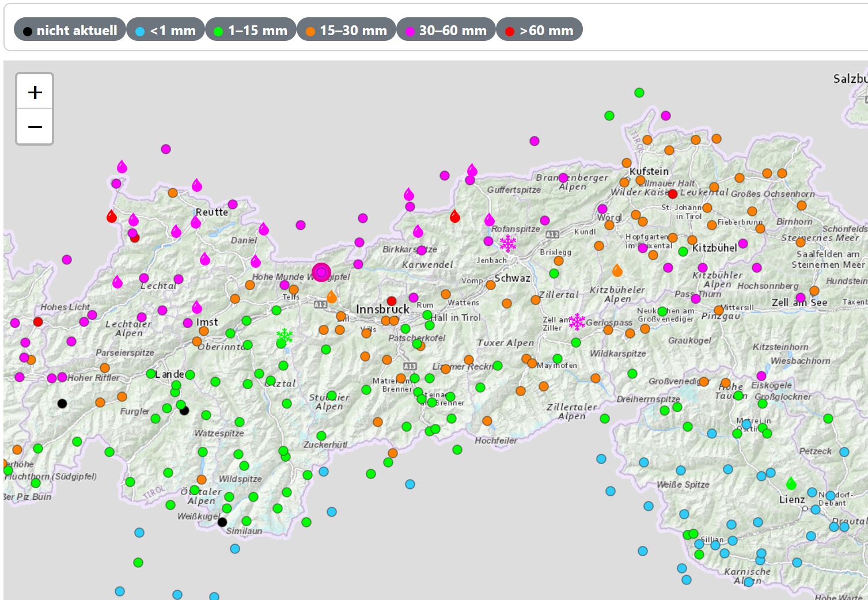This screenshot has width=868, height=600.
Task: Zoom in with the plus button
Action: tap(35, 92)
